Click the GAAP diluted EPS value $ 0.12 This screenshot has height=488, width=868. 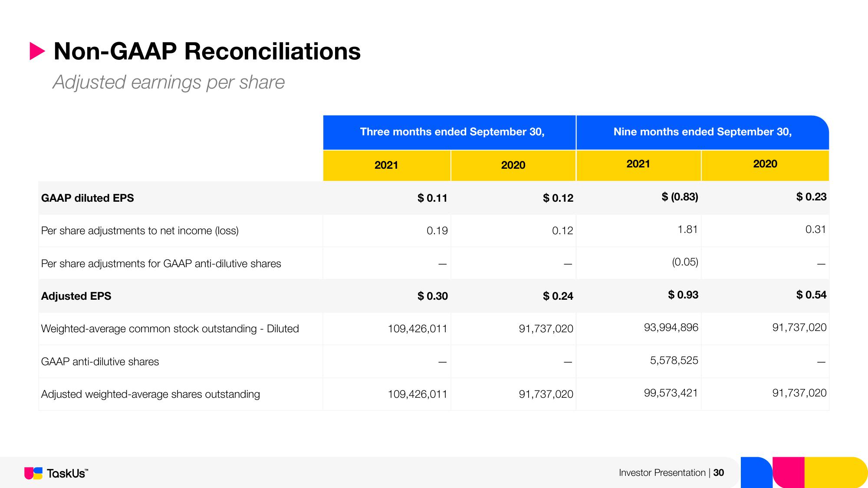[558, 198]
